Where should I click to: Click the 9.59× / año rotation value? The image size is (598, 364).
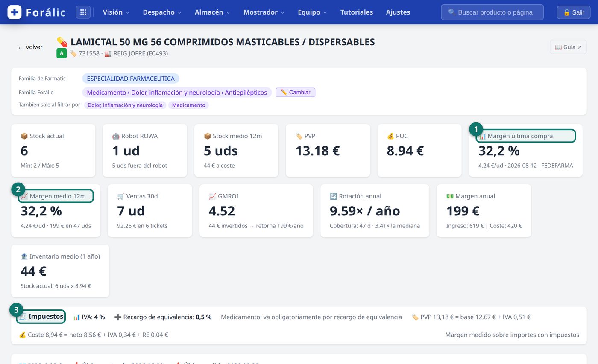pyautogui.click(x=365, y=211)
